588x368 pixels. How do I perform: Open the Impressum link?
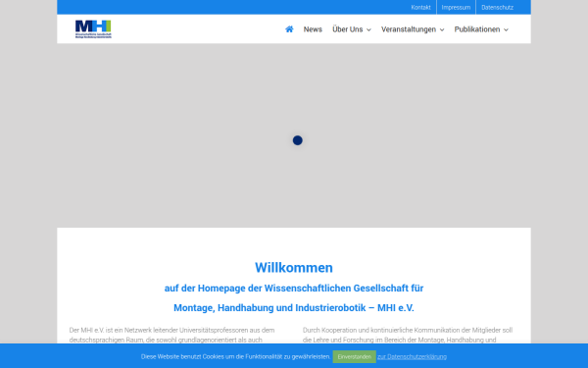tap(456, 7)
